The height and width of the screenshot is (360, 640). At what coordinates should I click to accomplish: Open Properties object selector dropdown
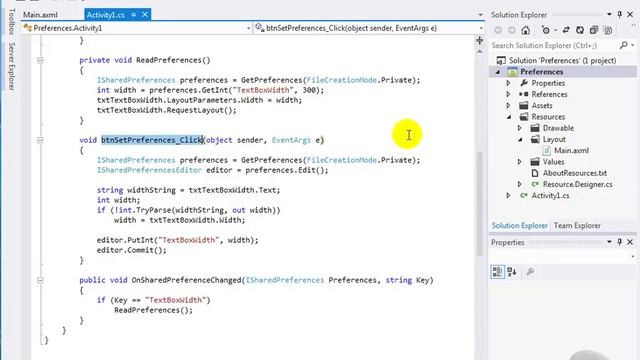coord(633,256)
